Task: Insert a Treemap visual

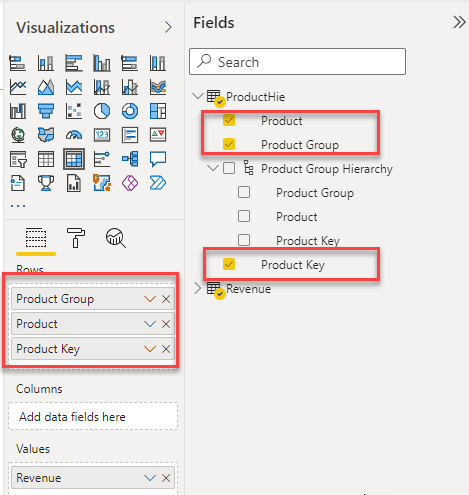Action: tap(158, 111)
